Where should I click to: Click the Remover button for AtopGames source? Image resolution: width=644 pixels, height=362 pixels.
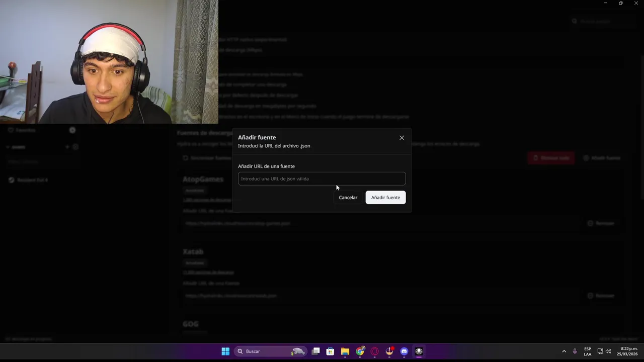(601, 223)
